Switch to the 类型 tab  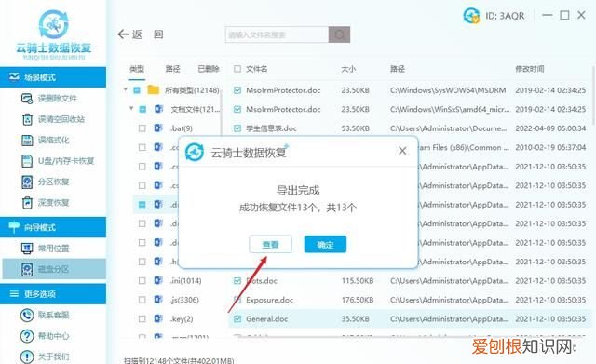137,69
